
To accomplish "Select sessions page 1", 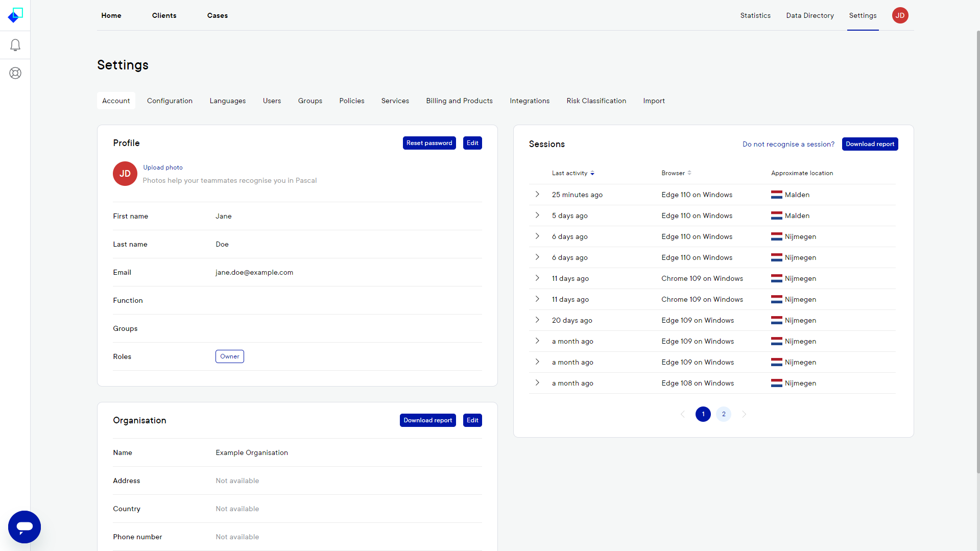I will (703, 414).
